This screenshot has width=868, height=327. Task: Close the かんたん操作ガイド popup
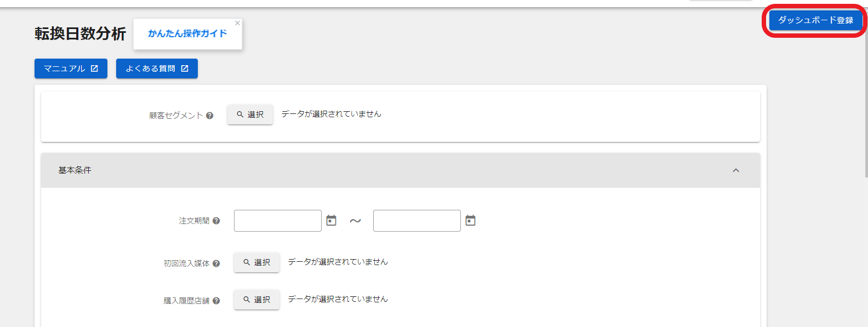click(x=237, y=23)
